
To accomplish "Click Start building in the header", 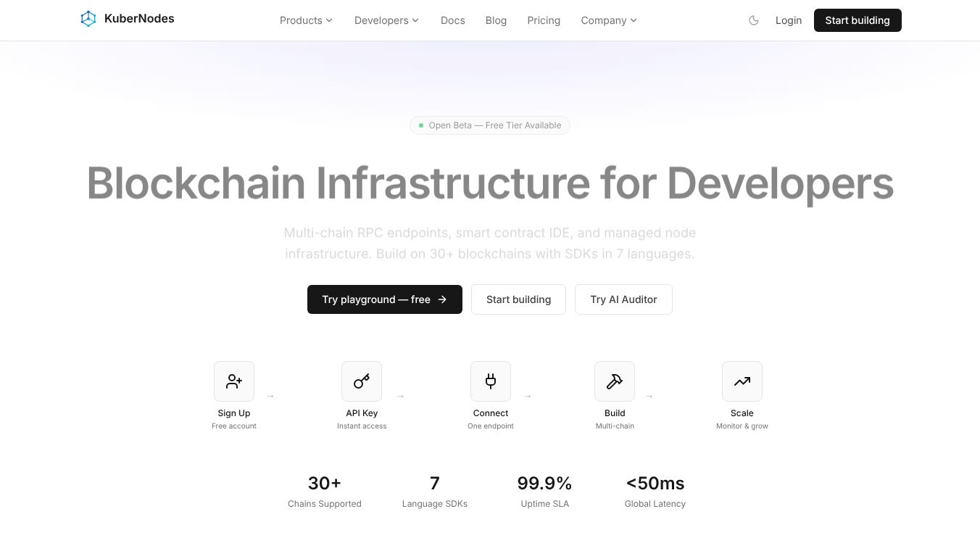I will point(857,20).
